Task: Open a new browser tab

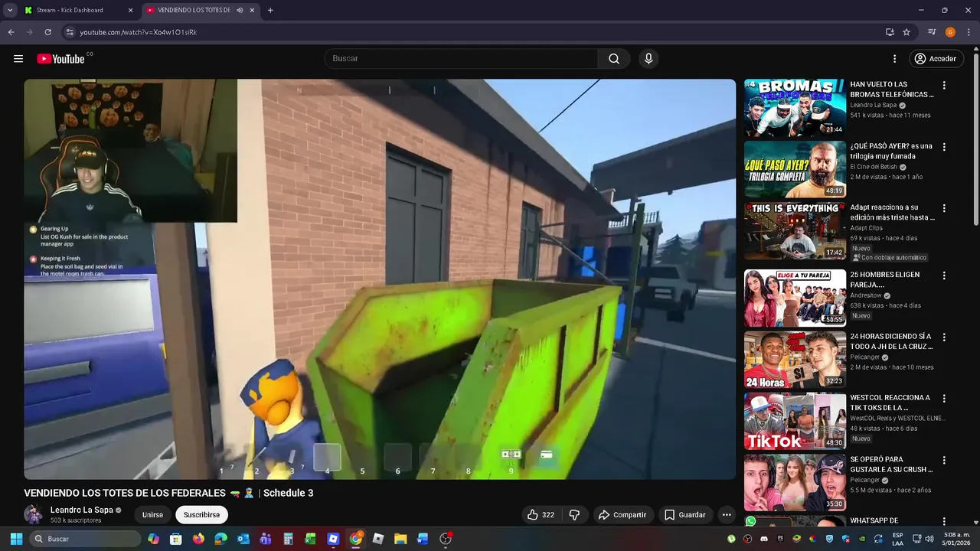Action: tap(270, 10)
